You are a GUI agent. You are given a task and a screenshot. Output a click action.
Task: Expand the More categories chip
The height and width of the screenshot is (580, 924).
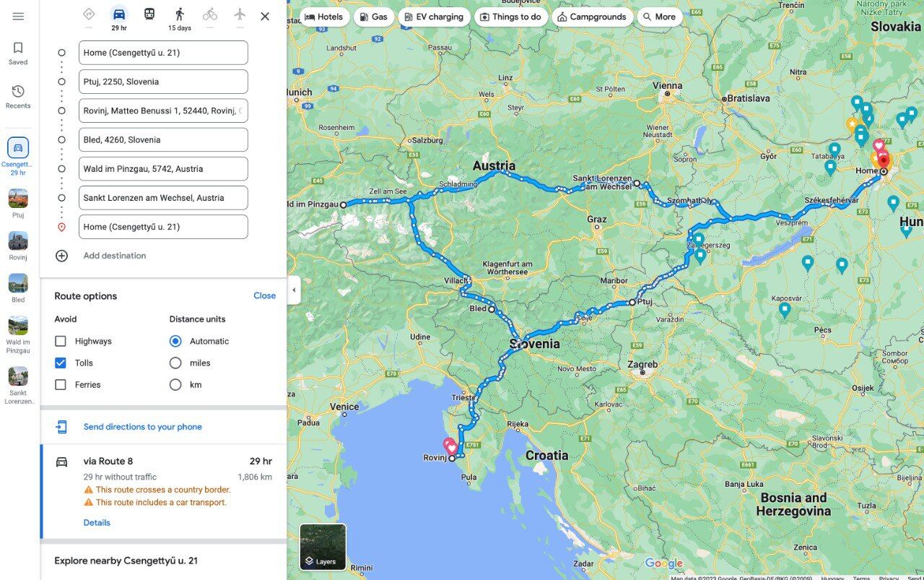click(x=659, y=17)
